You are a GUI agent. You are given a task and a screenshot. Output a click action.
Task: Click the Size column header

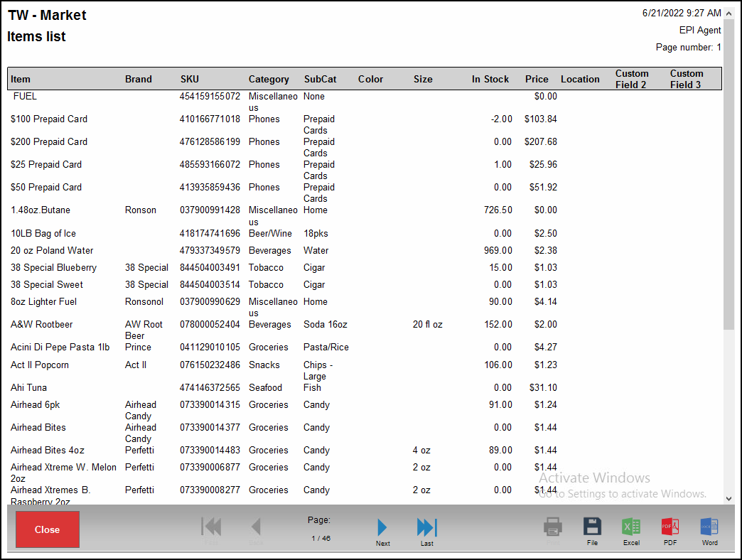click(423, 80)
